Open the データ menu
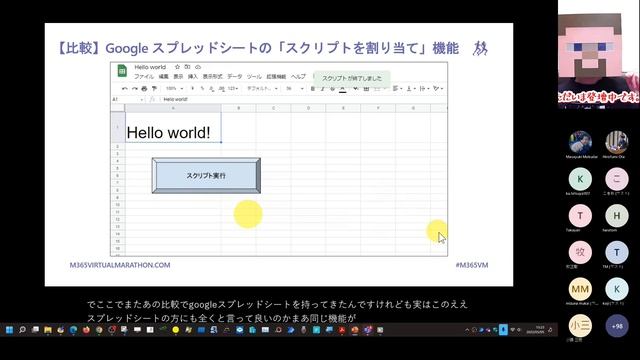The width and height of the screenshot is (640, 360). (x=235, y=77)
